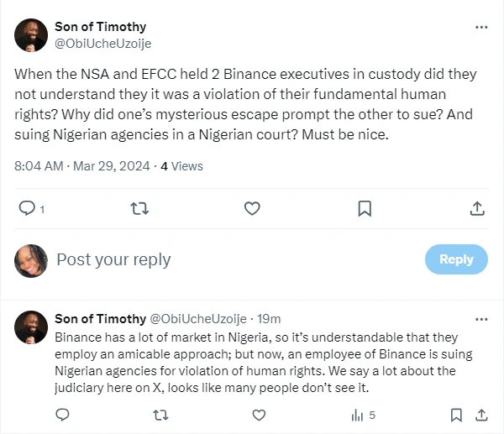The image size is (504, 434).
Task: Open the @ObiUcheUzoije handle on the main post
Action: pyautogui.click(x=102, y=44)
